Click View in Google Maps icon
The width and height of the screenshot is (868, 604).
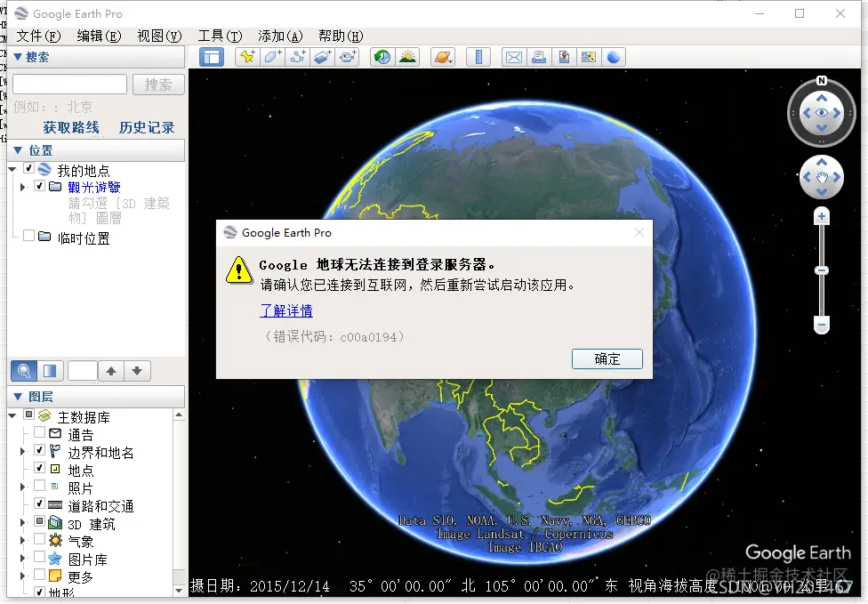[589, 57]
